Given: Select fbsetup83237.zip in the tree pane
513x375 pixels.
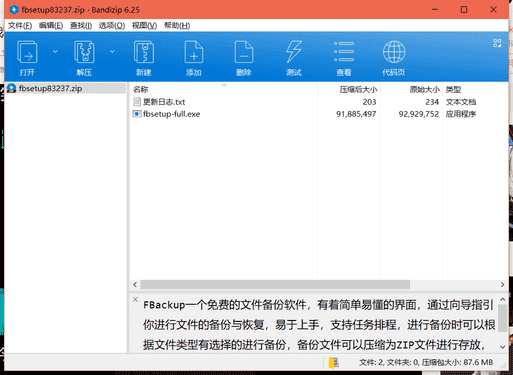Looking at the screenshot, I should click(x=50, y=88).
